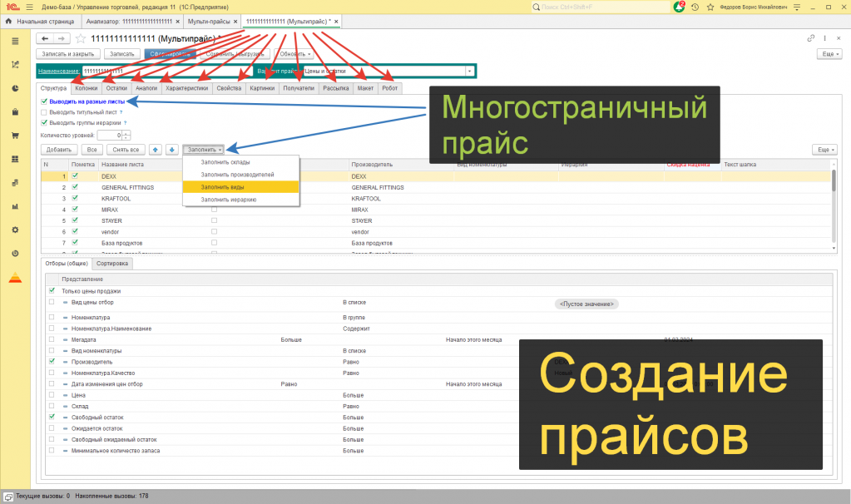Image resolution: width=851 pixels, height=504 pixels.
Task: Get link to object chain icon
Action: pos(810,38)
